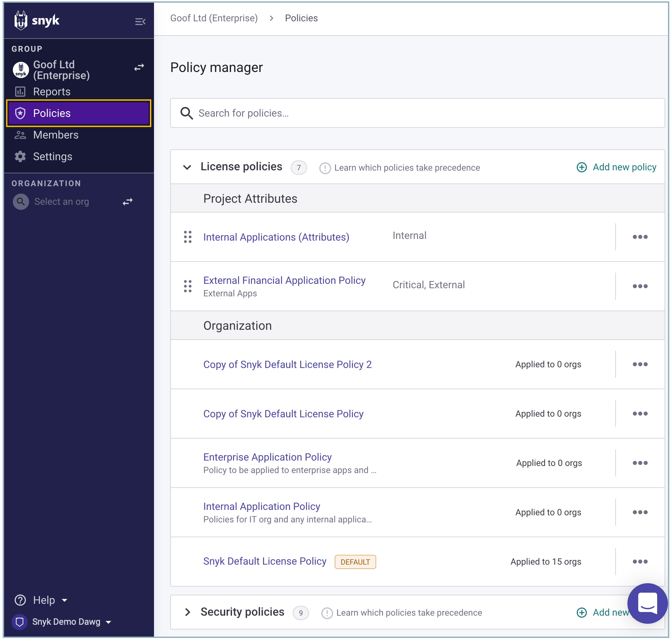Click the 'Applied to 15 orgs' text

pyautogui.click(x=546, y=562)
